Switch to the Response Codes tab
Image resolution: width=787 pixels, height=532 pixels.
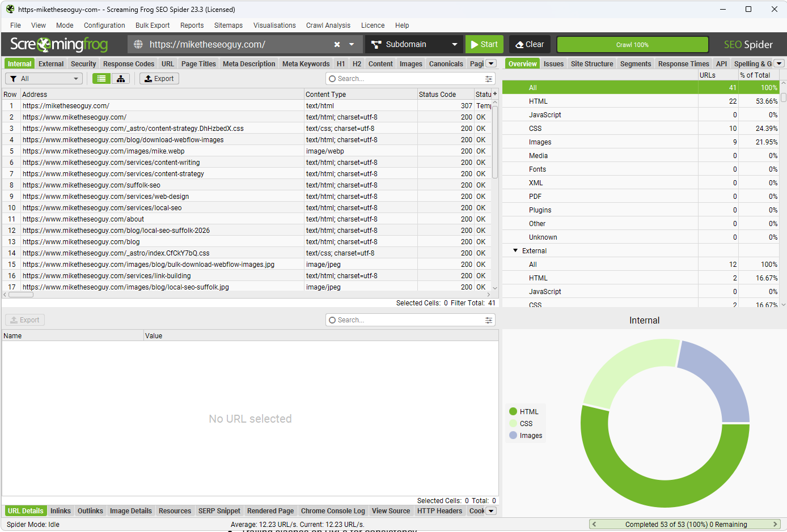pyautogui.click(x=128, y=63)
